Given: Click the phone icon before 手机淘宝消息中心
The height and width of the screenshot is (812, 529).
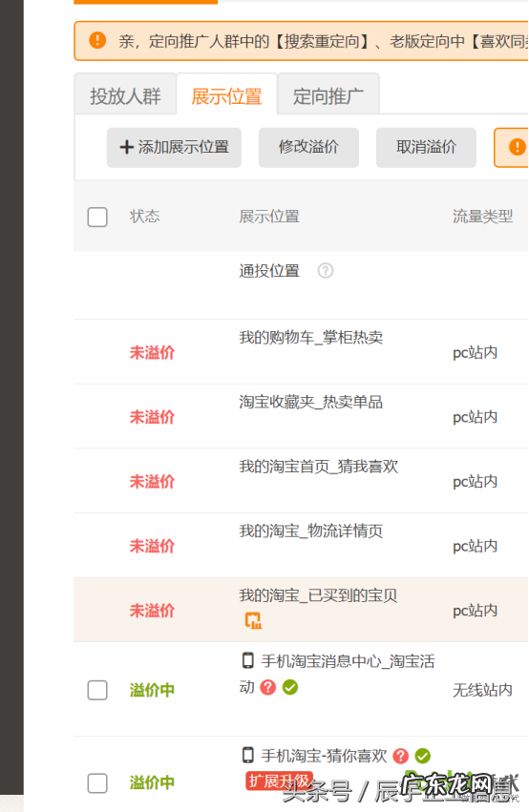Looking at the screenshot, I should (x=248, y=660).
